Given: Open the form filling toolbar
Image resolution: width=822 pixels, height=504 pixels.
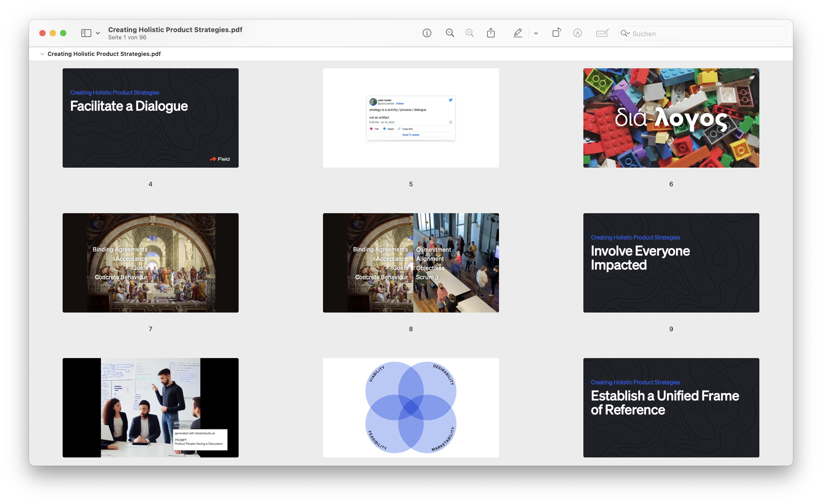Looking at the screenshot, I should (602, 33).
